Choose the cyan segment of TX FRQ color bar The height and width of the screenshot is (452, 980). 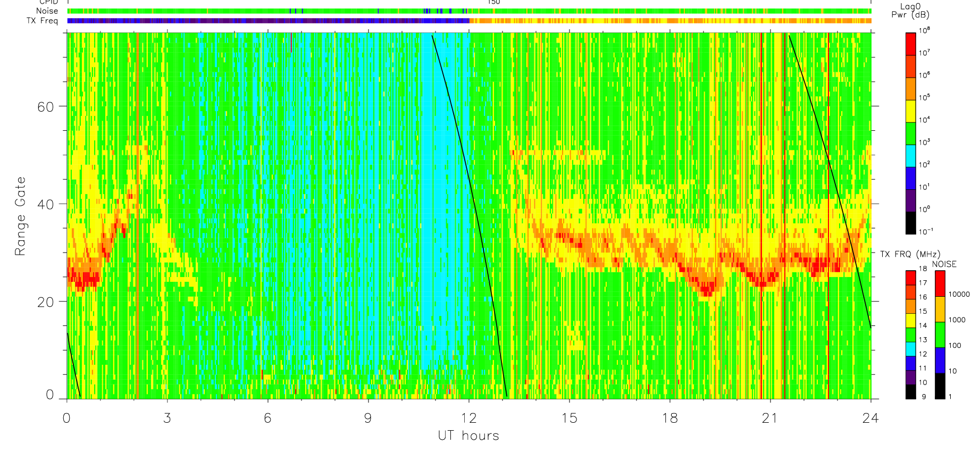[x=910, y=349]
